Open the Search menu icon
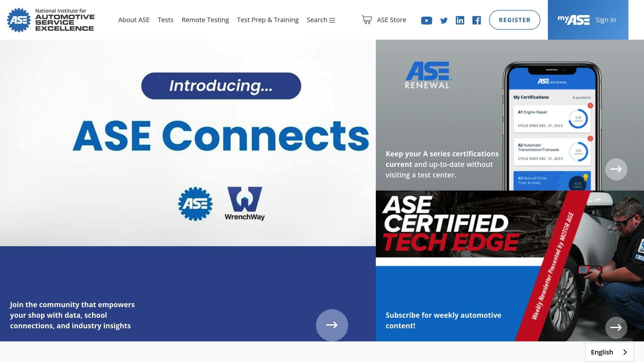 332,20
